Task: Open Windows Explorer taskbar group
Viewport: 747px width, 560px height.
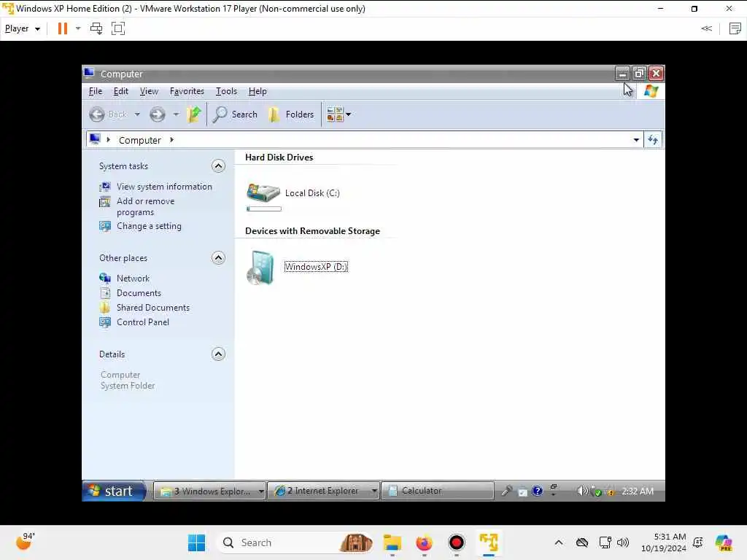Action: [x=209, y=491]
